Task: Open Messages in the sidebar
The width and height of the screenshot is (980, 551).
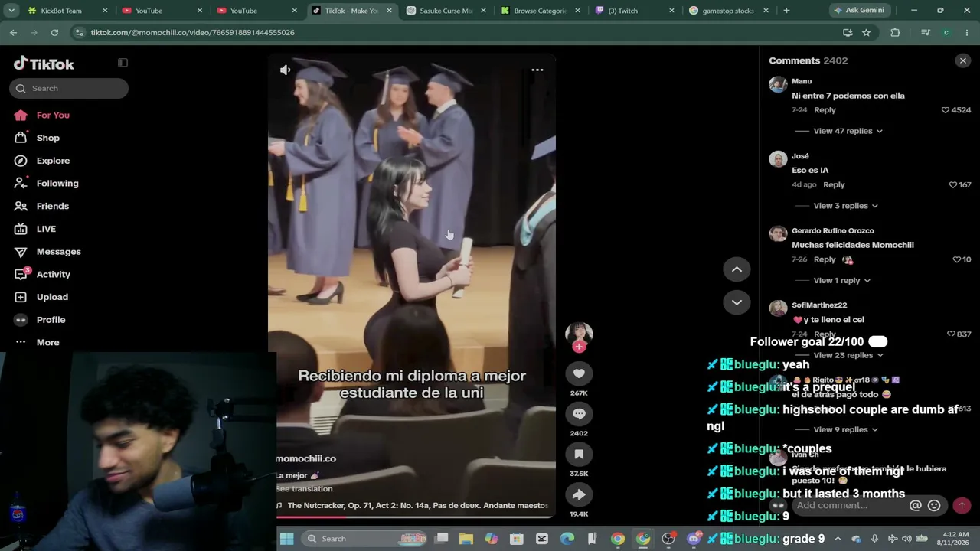Action: [58, 252]
